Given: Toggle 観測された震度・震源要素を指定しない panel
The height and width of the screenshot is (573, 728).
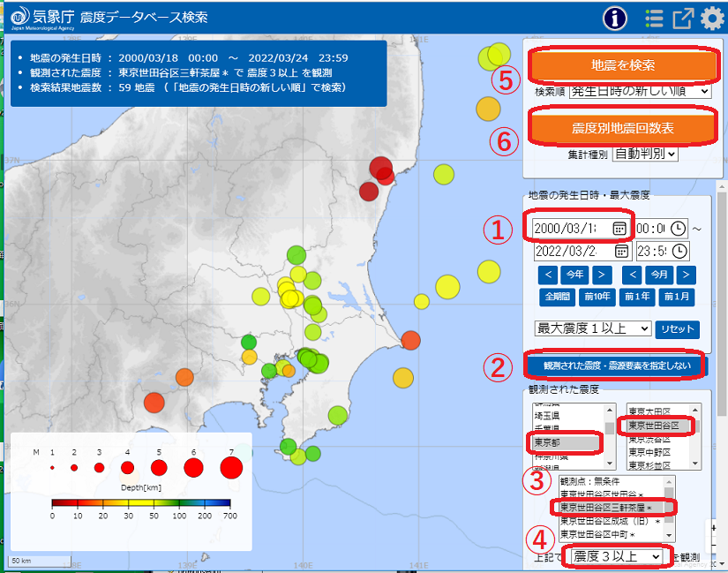Looking at the screenshot, I should click(x=617, y=365).
